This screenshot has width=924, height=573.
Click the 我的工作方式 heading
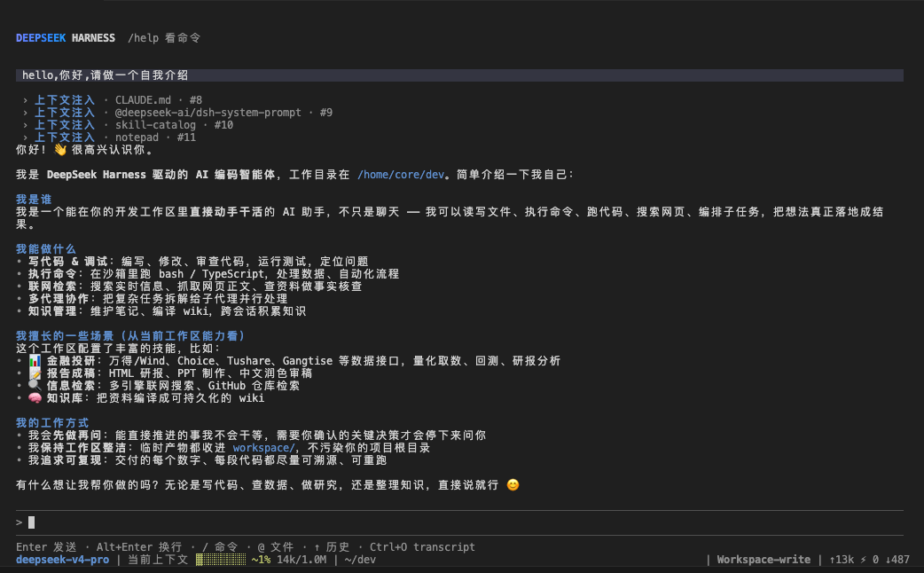coord(52,423)
